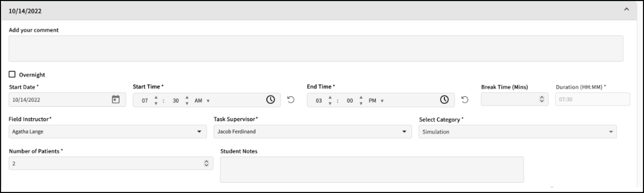Focus the Student Notes text area
644x193 pixels.
[372, 170]
